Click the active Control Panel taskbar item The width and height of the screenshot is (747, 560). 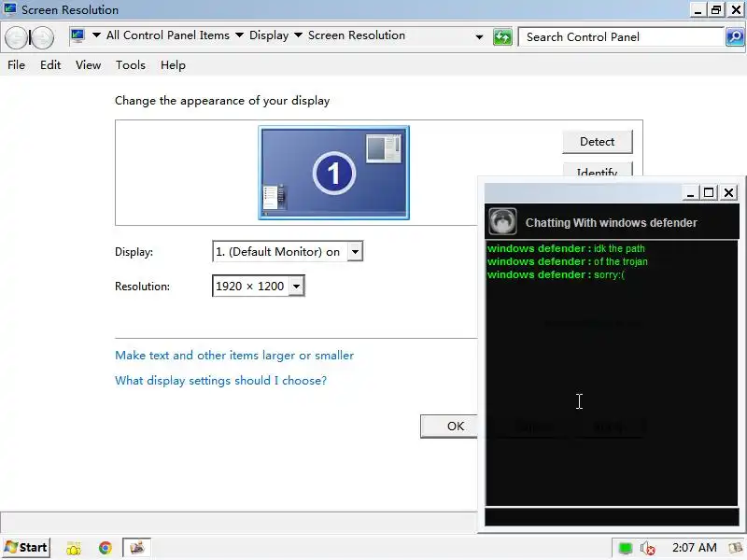pyautogui.click(x=136, y=548)
